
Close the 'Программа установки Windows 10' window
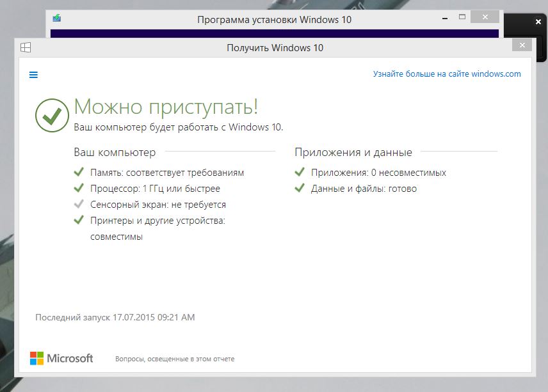pyautogui.click(x=485, y=17)
